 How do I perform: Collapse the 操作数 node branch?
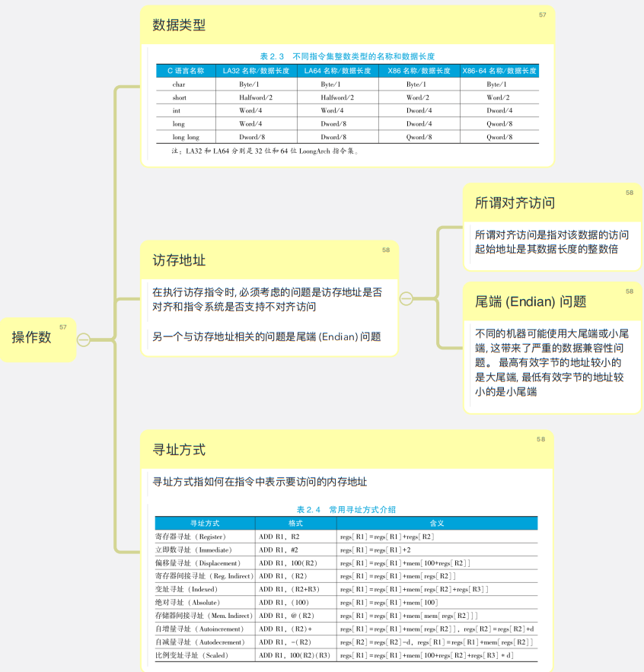point(84,340)
